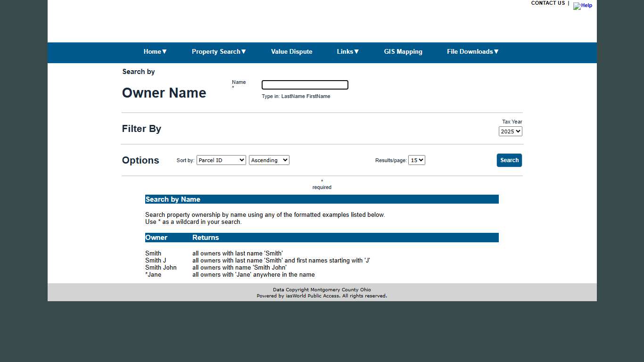Click the Filter By heading
The width and height of the screenshot is (644, 362).
point(141,128)
